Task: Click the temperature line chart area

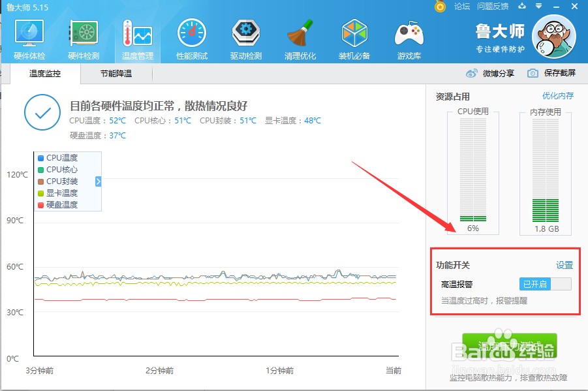Action: [217, 253]
